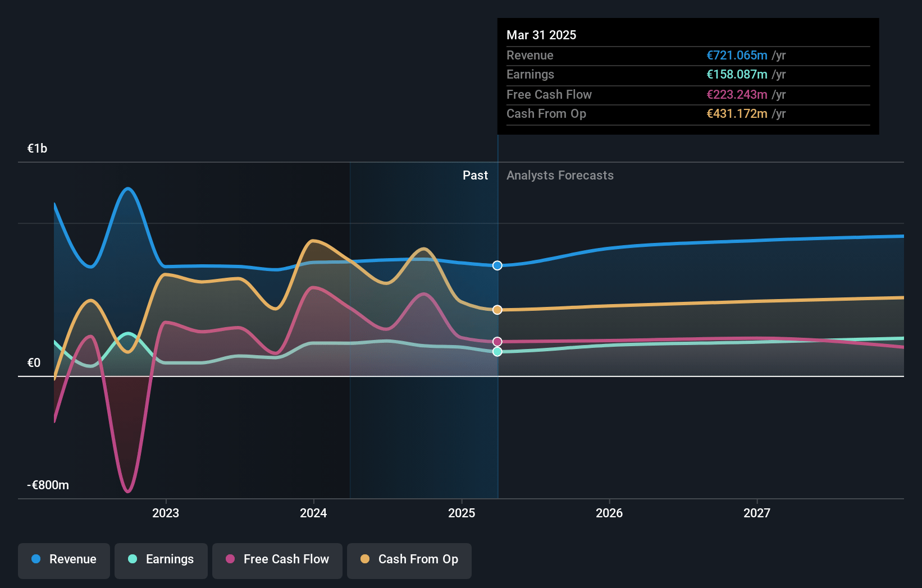Viewport: 922px width, 588px height.
Task: Click the pink Free Cash Flow legend dot
Action: point(230,559)
